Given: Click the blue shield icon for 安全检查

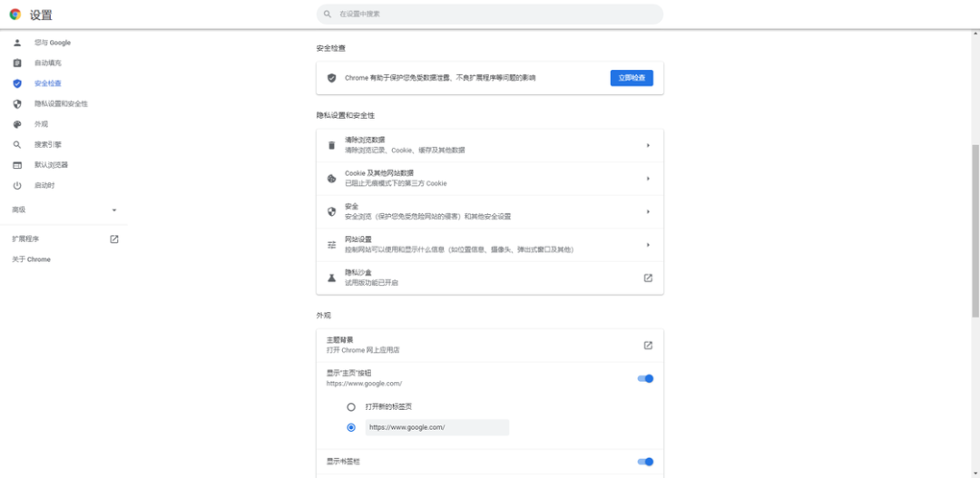Looking at the screenshot, I should pos(17,83).
